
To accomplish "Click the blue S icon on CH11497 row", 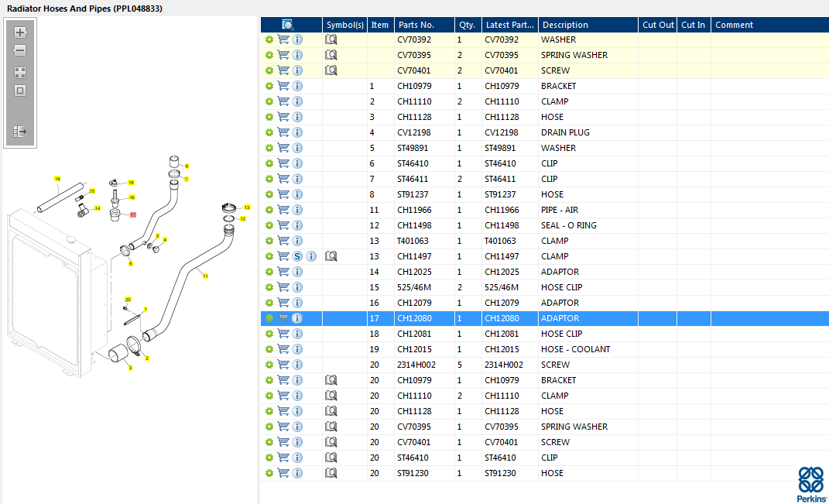I will pyautogui.click(x=297, y=256).
